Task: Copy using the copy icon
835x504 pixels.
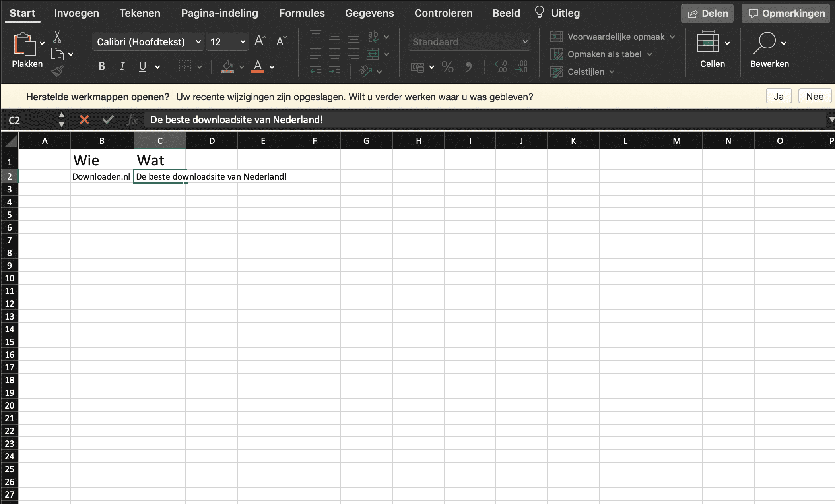Action: [x=57, y=54]
